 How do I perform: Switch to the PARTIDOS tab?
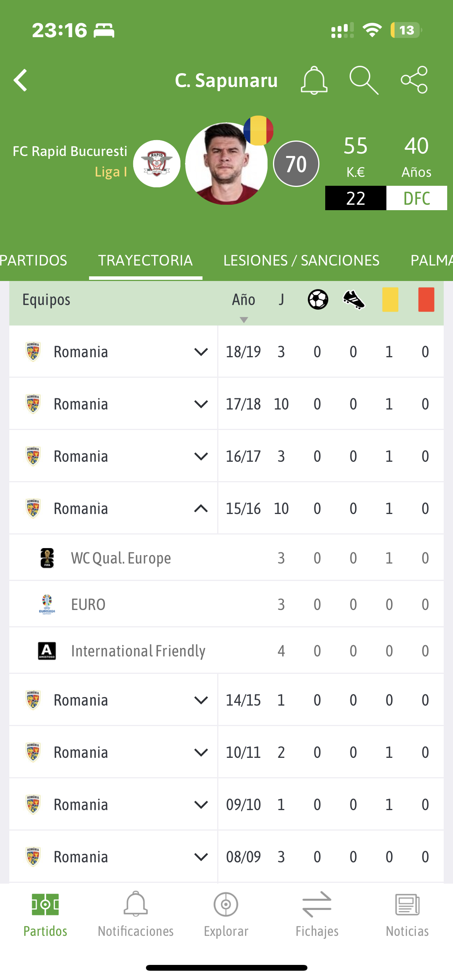point(34,260)
